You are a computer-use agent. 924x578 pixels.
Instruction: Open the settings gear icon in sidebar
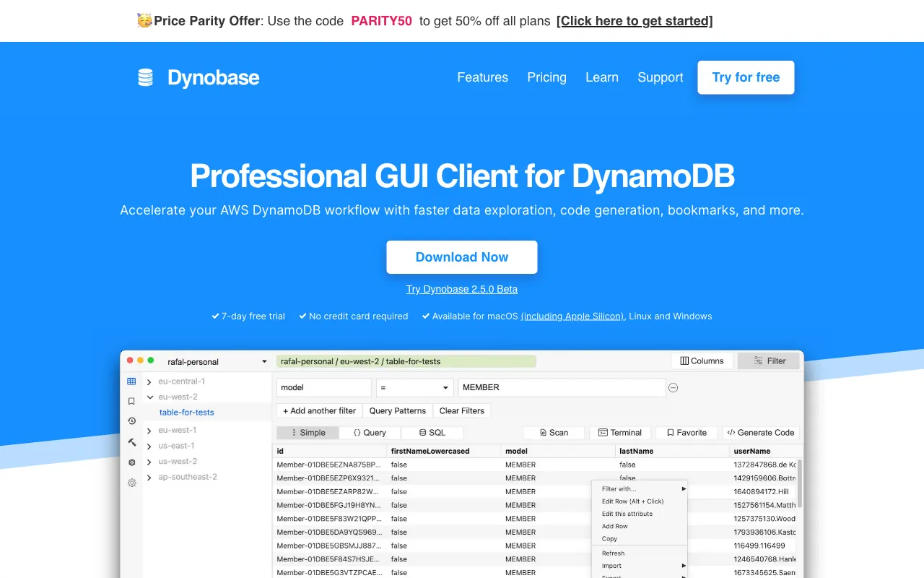(131, 483)
